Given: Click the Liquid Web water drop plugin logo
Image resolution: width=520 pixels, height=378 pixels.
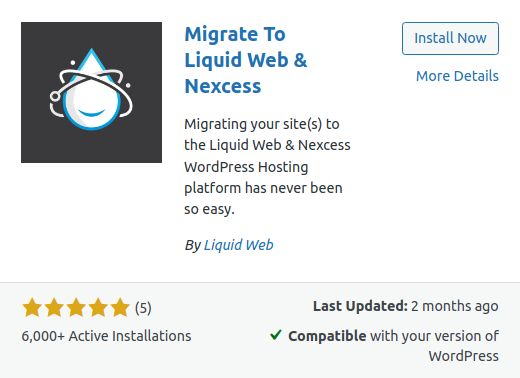Looking at the screenshot, I should coord(91,92).
